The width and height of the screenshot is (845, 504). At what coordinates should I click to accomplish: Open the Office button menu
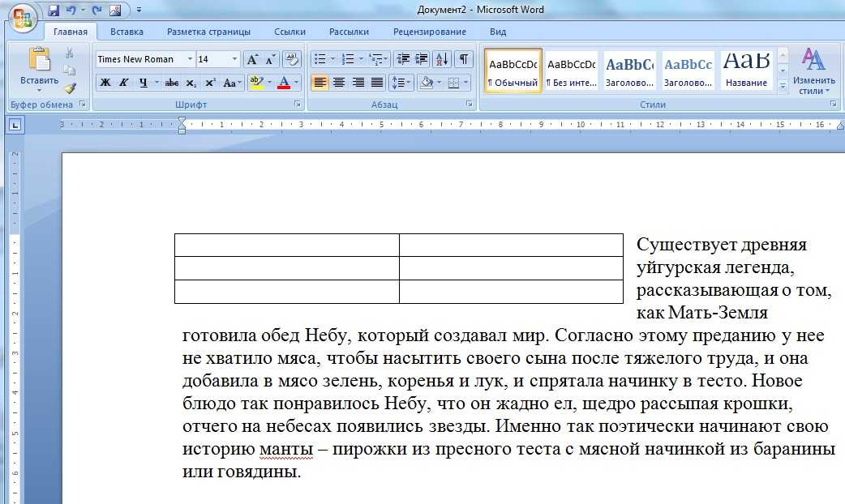point(22,18)
